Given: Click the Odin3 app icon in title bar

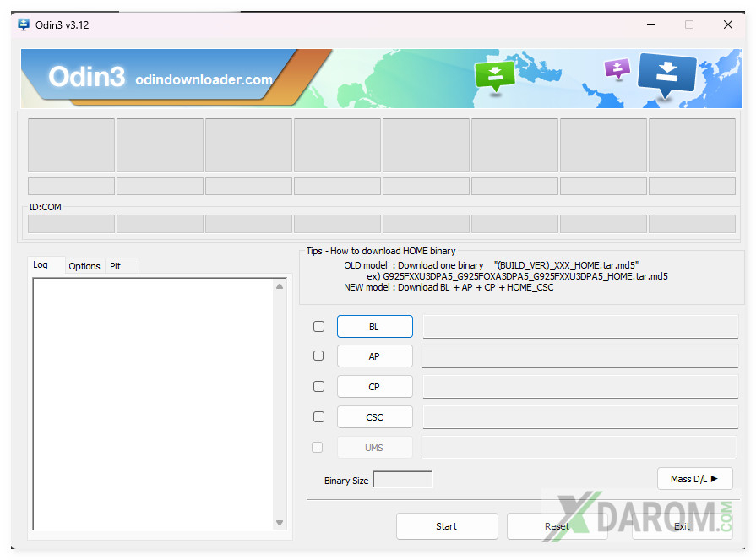Looking at the screenshot, I should (24, 24).
